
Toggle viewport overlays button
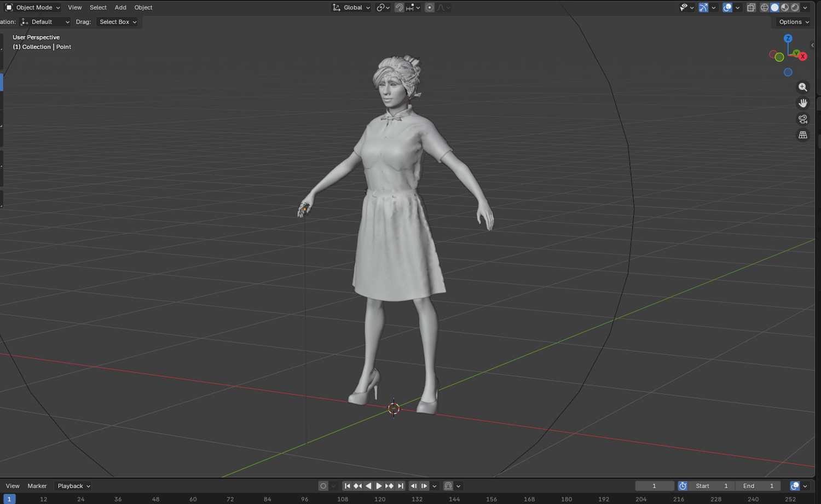tap(727, 8)
